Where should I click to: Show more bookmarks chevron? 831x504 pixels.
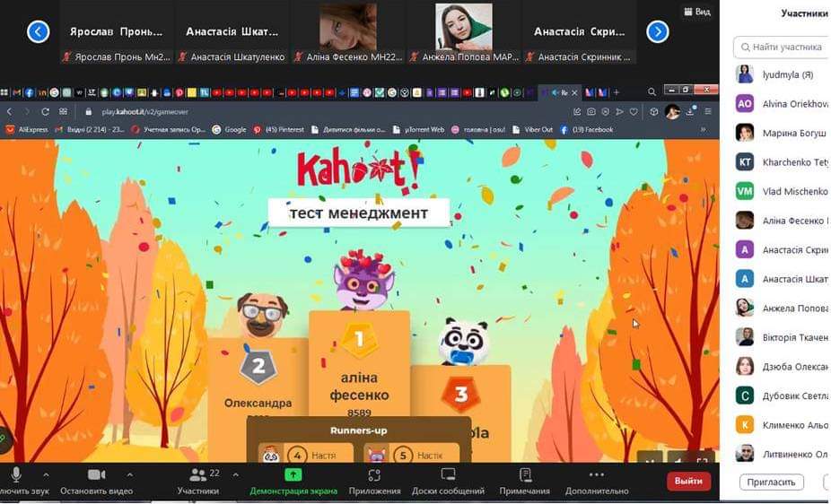click(x=704, y=130)
